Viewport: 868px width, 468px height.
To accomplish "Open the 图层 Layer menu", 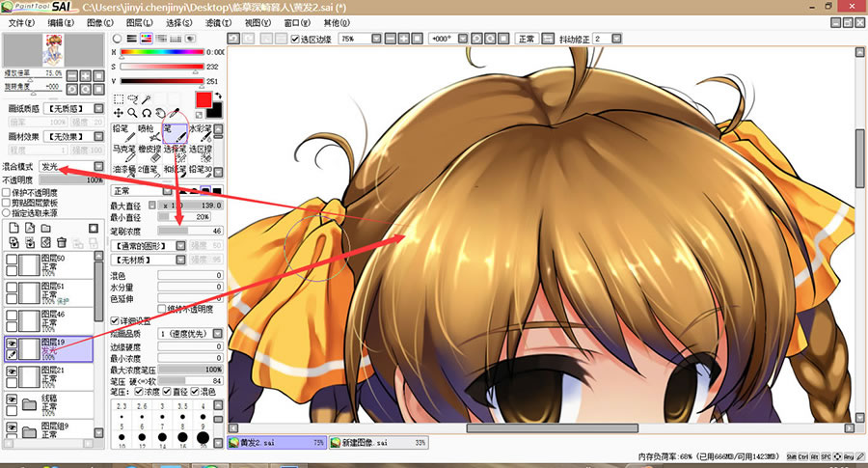I will tap(139, 23).
